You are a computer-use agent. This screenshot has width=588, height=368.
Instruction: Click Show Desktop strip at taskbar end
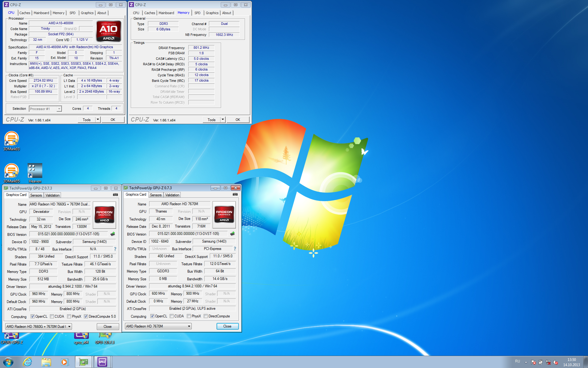[586, 362]
